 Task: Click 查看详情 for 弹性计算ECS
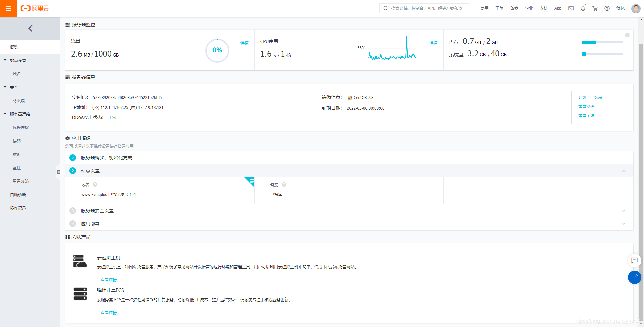pos(109,312)
